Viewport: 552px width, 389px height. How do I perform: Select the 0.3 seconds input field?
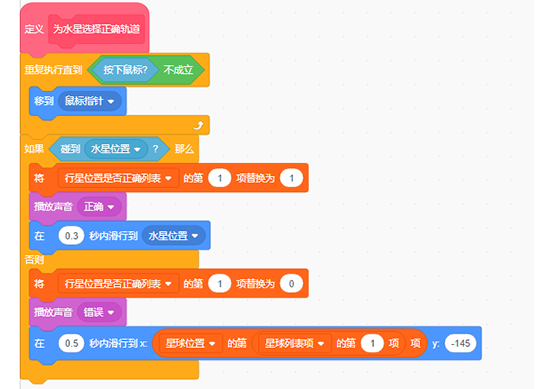pos(71,236)
